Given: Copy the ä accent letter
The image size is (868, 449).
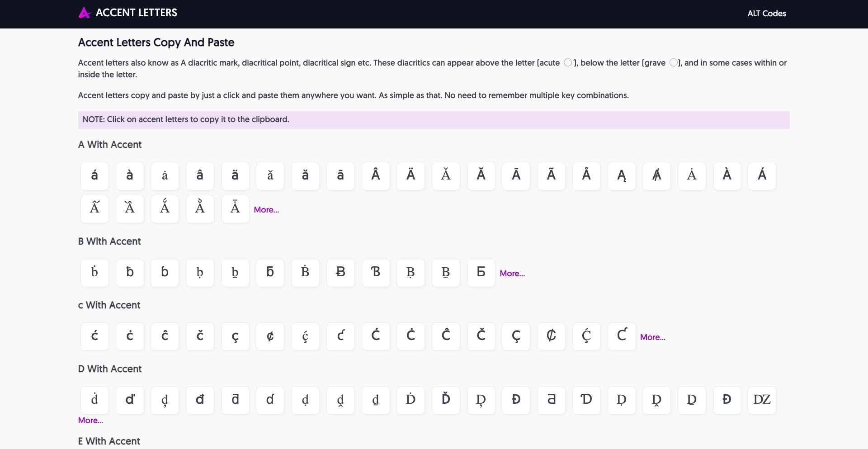Looking at the screenshot, I should (x=235, y=176).
